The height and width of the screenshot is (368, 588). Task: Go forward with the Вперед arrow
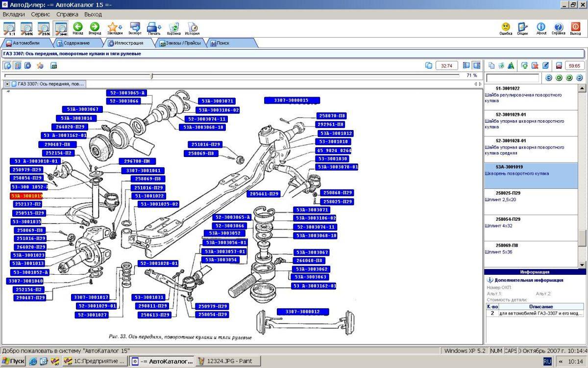tap(95, 28)
